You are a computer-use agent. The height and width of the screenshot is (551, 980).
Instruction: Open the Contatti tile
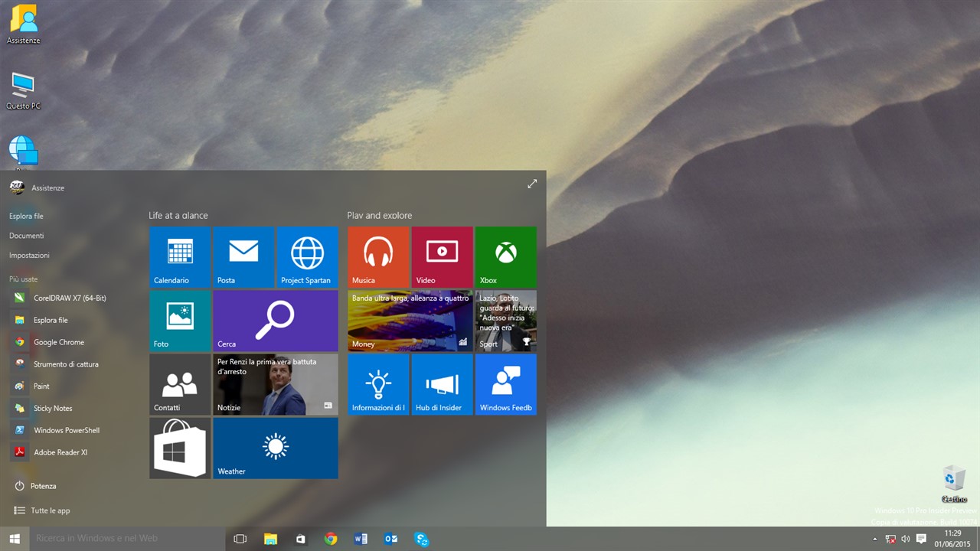click(x=180, y=384)
